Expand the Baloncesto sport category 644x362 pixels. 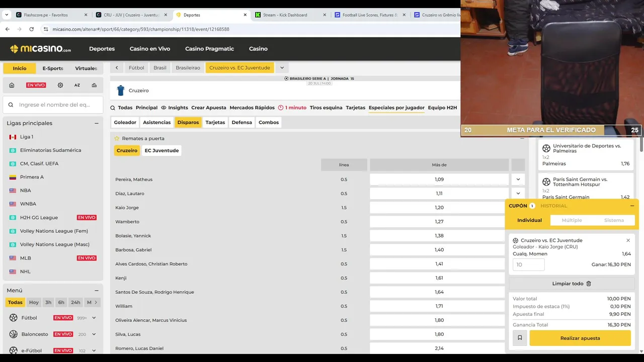94,334
